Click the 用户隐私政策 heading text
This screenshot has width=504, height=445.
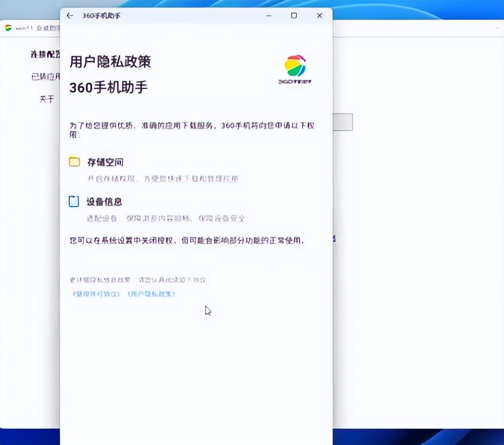pos(110,62)
